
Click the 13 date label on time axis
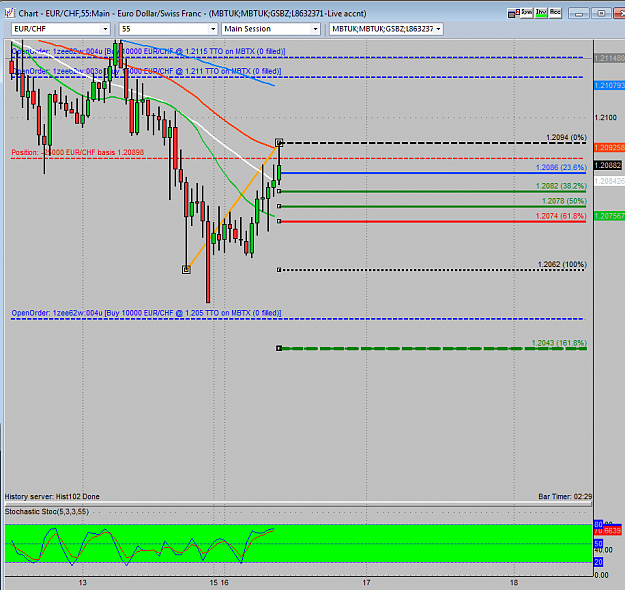tap(83, 583)
